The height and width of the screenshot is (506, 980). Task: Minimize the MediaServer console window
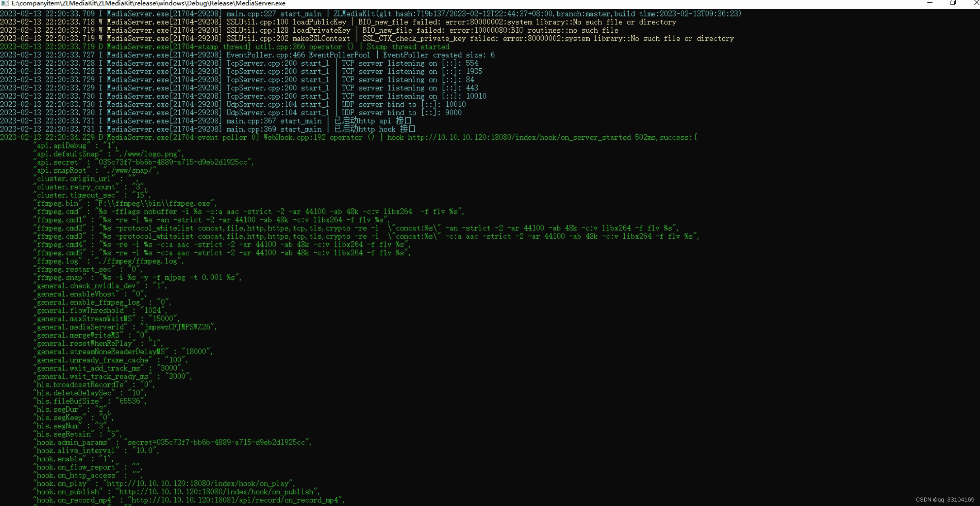pos(929,3)
